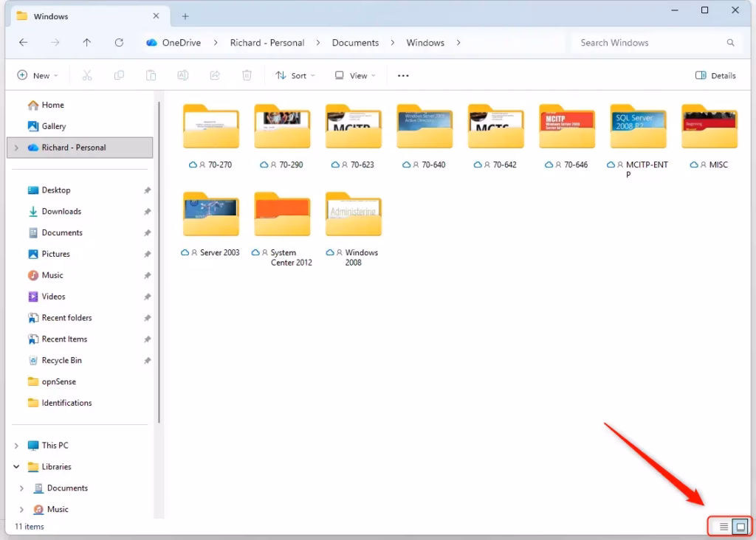
Task: Click the Search Windows field
Action: (x=657, y=42)
